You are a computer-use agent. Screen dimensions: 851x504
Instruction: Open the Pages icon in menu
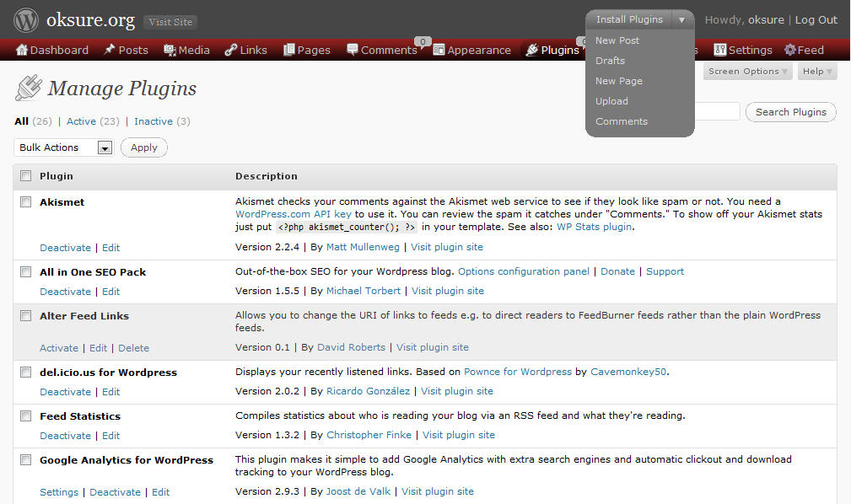pyautogui.click(x=289, y=50)
